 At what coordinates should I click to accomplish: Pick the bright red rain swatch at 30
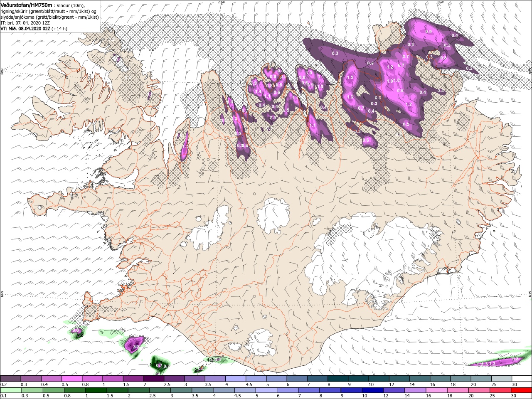521,390
